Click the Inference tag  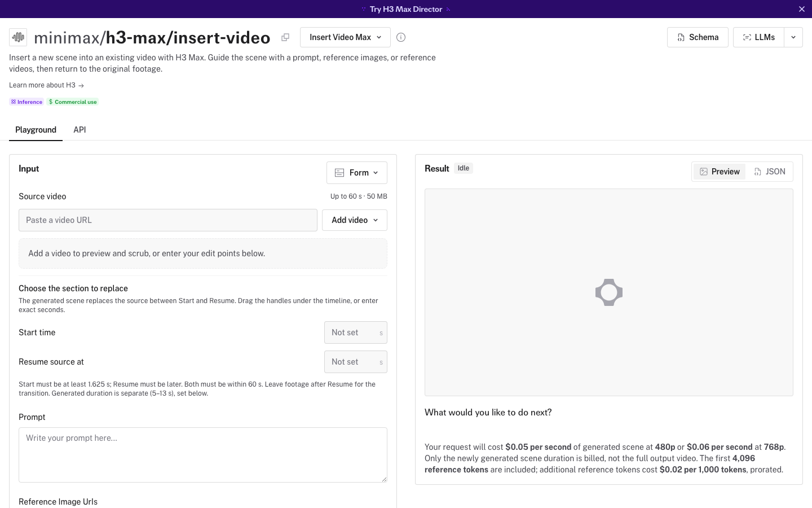pyautogui.click(x=27, y=102)
